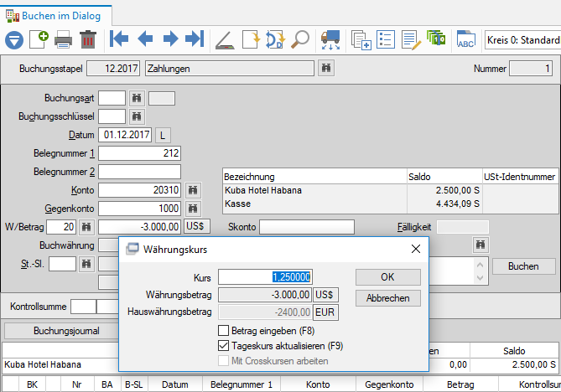Open W/Betrag currency lookup binoculars
The image size is (561, 392).
click(86, 227)
